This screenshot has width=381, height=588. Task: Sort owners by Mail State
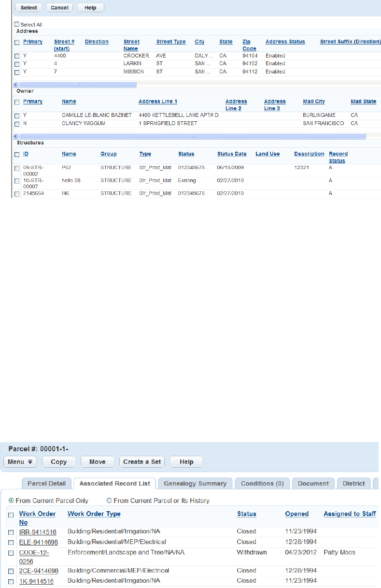click(x=364, y=101)
